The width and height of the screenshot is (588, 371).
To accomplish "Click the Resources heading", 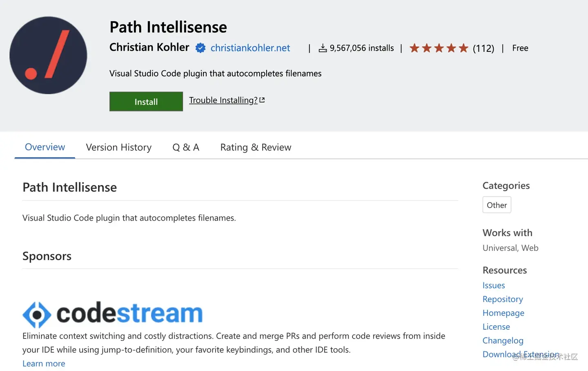I will point(505,270).
